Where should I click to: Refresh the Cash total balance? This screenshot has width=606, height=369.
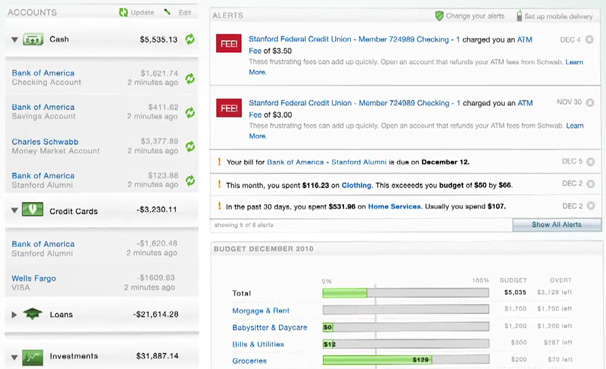point(190,39)
